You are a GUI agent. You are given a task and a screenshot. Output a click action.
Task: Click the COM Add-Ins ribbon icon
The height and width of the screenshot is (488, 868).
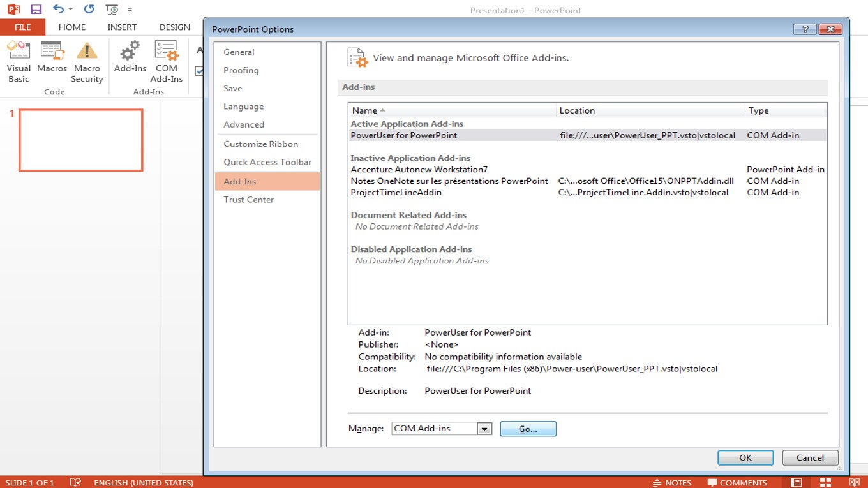(x=166, y=62)
